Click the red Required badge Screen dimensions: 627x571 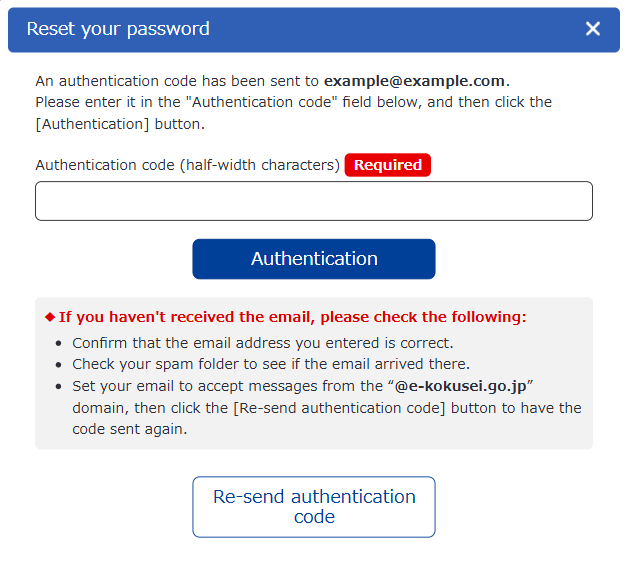pyautogui.click(x=387, y=165)
